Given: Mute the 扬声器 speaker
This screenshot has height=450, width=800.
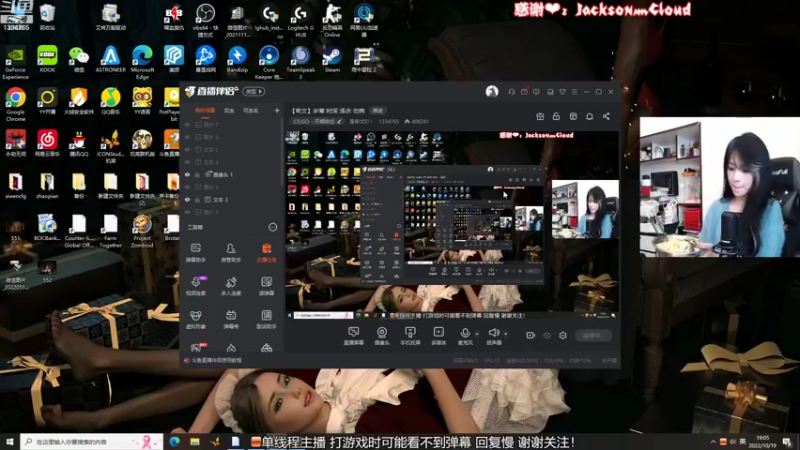Looking at the screenshot, I should [493, 336].
